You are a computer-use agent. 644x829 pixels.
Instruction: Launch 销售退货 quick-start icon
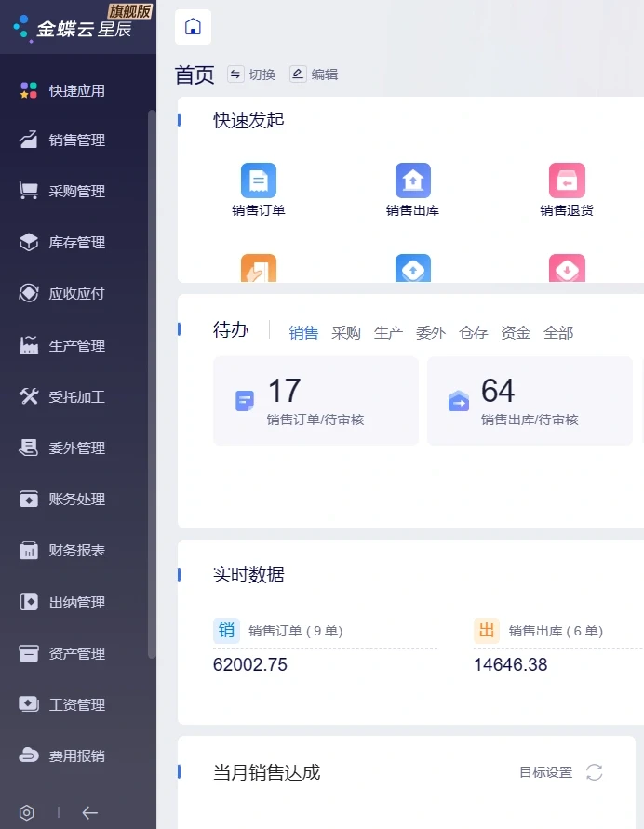pyautogui.click(x=567, y=181)
